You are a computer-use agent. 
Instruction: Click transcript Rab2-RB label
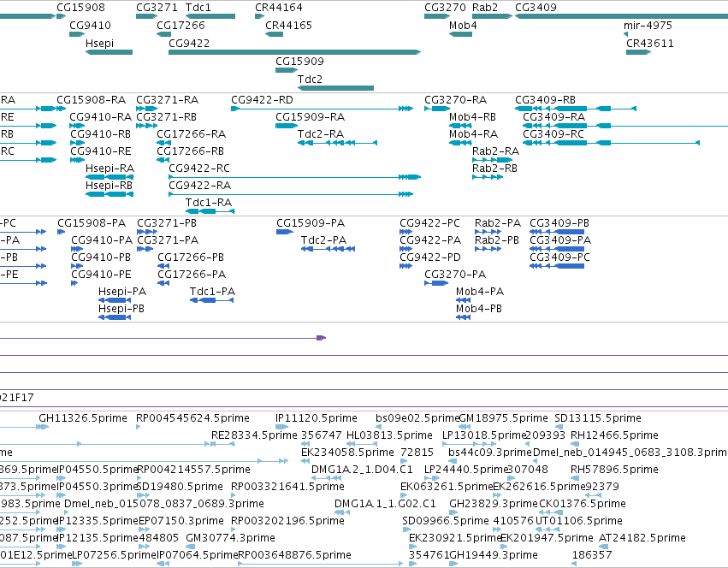point(494,169)
